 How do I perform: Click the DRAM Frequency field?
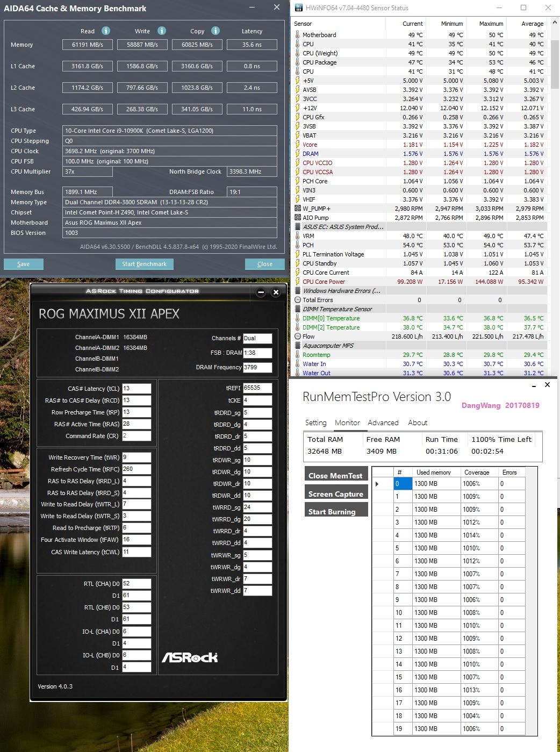point(257,368)
